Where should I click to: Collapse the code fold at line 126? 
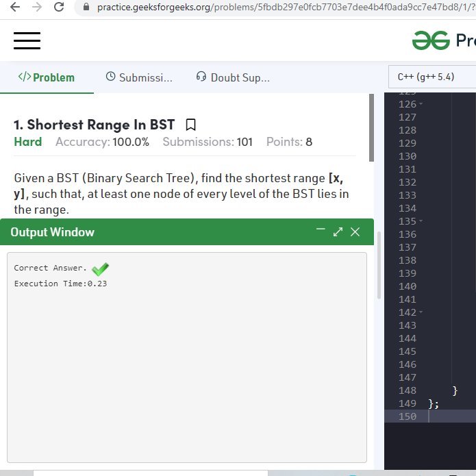point(421,104)
